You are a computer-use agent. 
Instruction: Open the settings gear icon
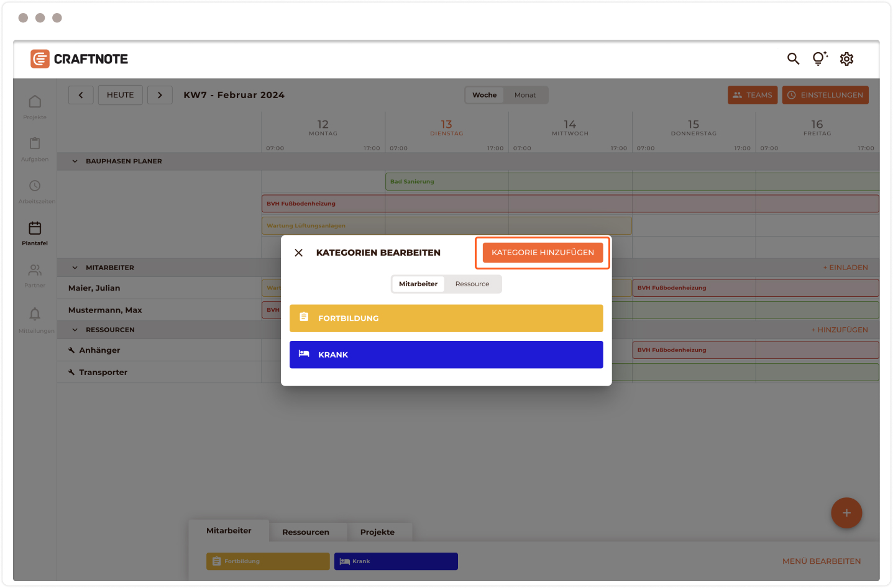(x=846, y=59)
